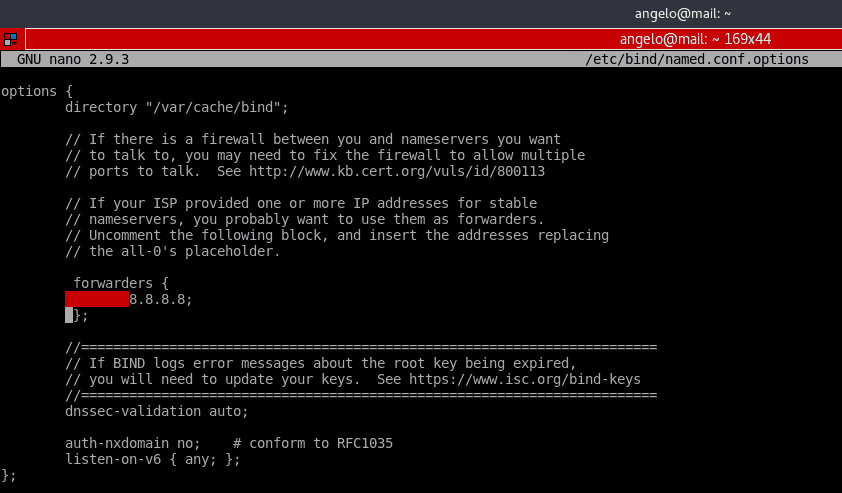
Task: Click the red highlighted block before 8.8.8.8
Action: point(97,299)
